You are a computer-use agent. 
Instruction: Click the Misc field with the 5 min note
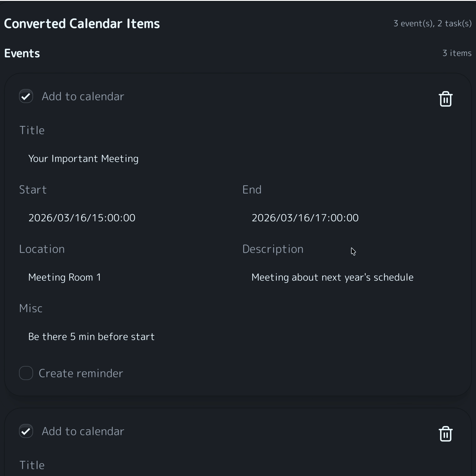click(x=91, y=336)
